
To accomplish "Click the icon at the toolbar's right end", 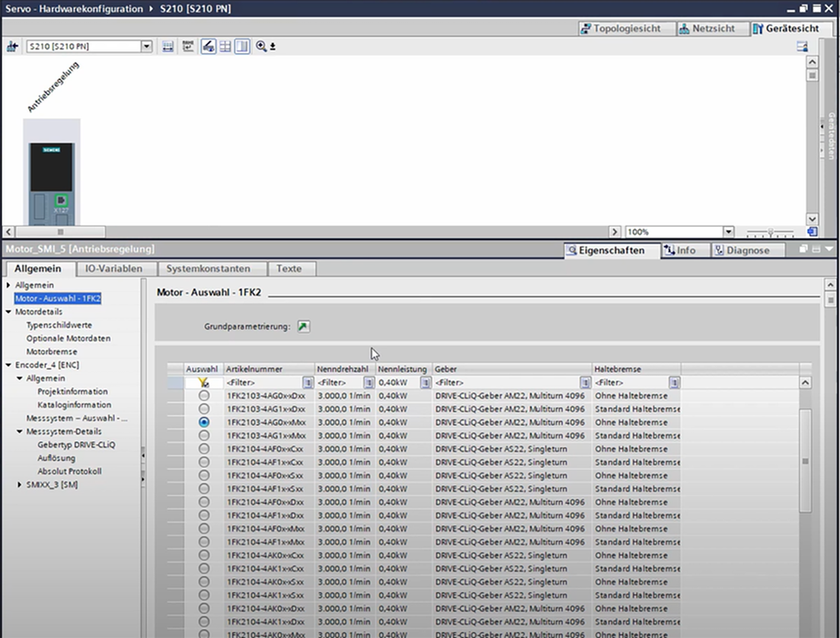I will coord(802,46).
